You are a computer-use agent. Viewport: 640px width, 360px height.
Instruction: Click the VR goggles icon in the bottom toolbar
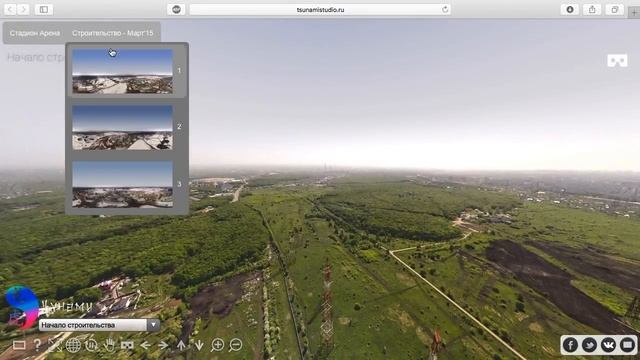[127, 345]
